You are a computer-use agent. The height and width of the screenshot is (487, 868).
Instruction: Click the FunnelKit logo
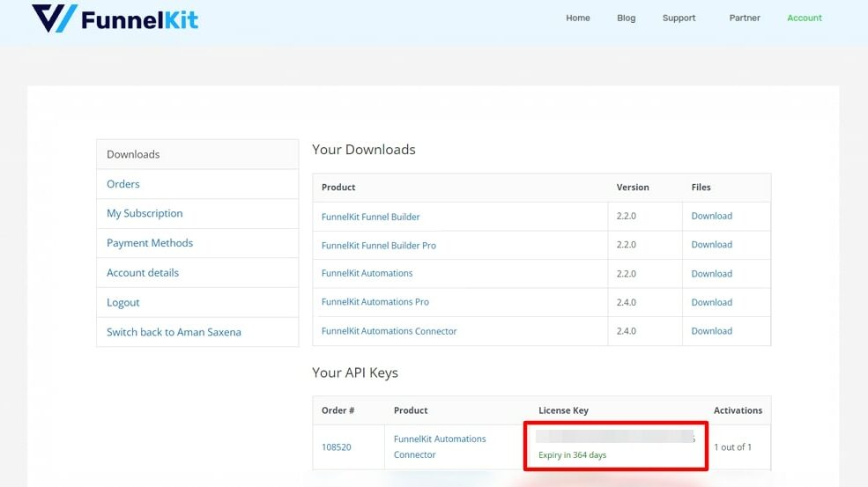tap(115, 18)
